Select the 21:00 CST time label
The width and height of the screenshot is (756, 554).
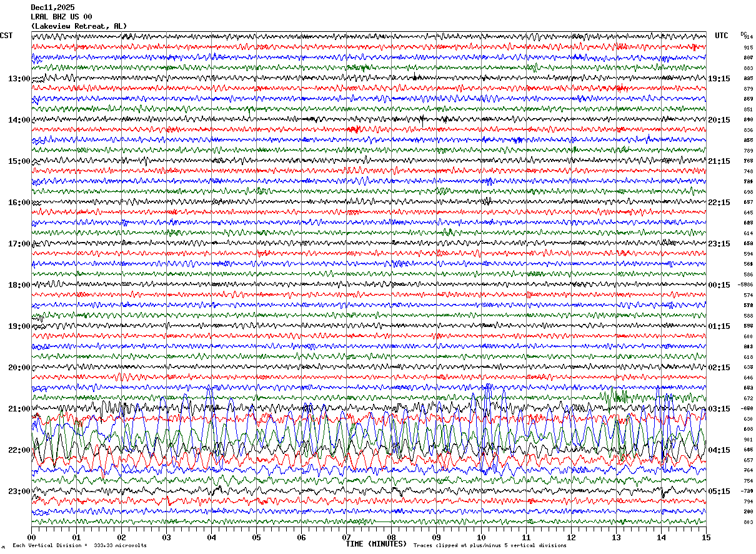point(19,409)
